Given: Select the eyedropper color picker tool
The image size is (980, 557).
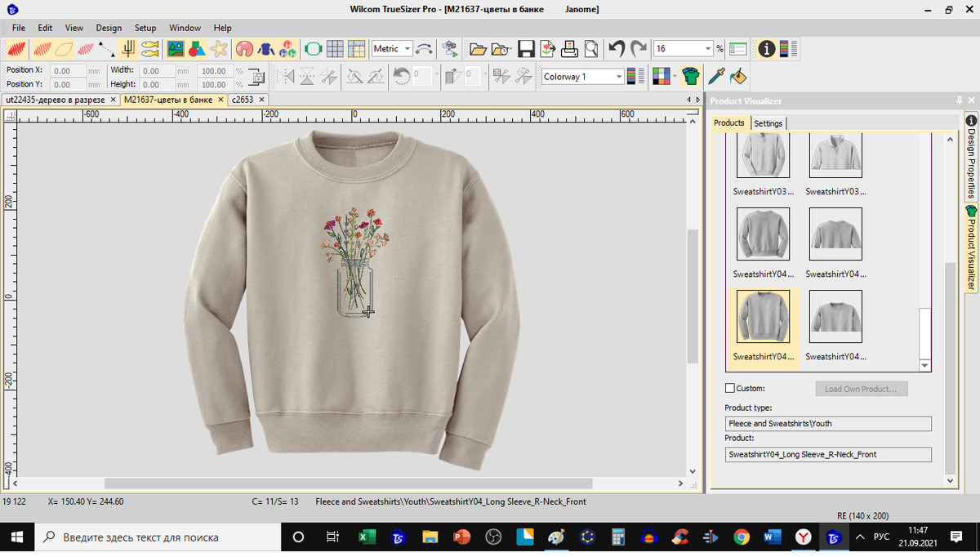Looking at the screenshot, I should pos(716,76).
